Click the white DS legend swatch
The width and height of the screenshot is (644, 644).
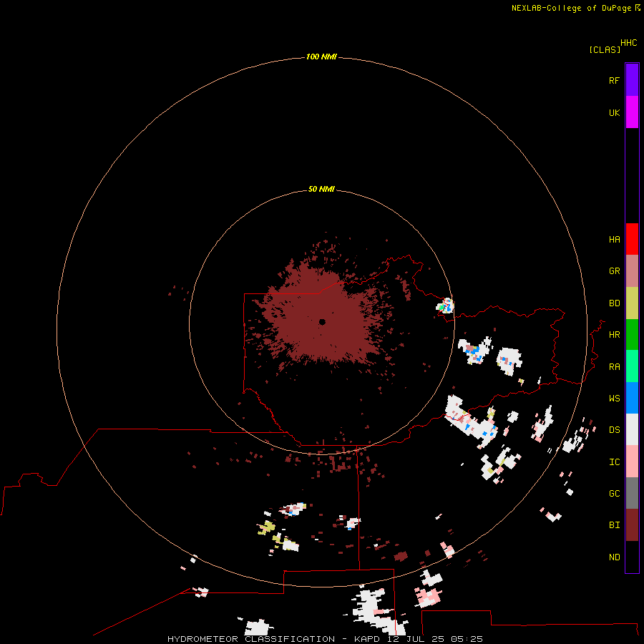[632, 429]
